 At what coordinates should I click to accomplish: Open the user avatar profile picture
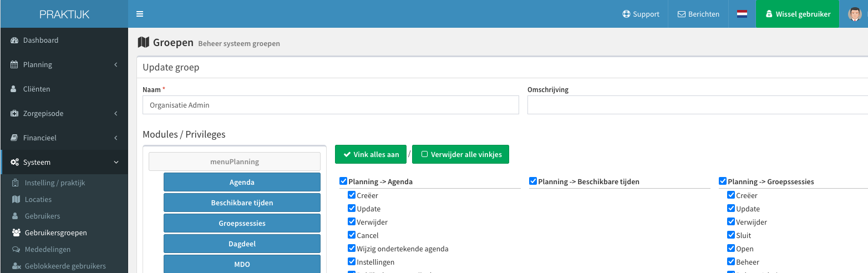coord(855,14)
